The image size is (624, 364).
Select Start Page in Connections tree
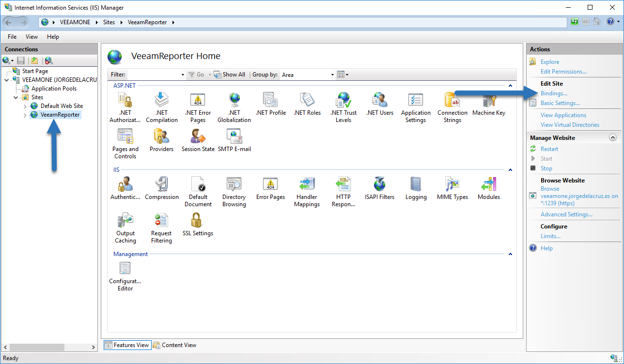(35, 71)
